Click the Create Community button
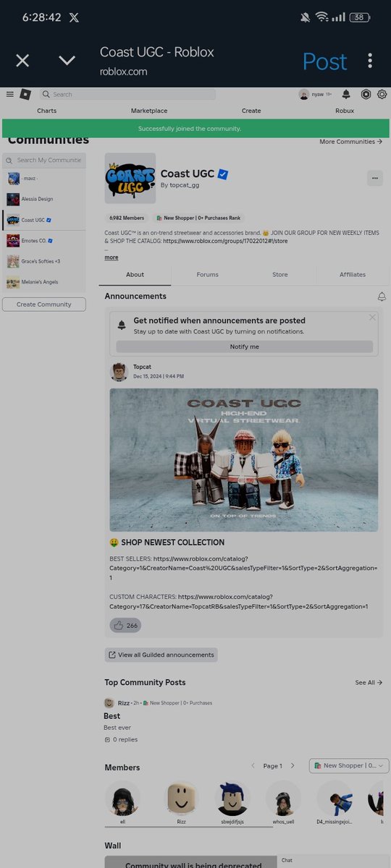This screenshot has width=391, height=868. click(44, 305)
